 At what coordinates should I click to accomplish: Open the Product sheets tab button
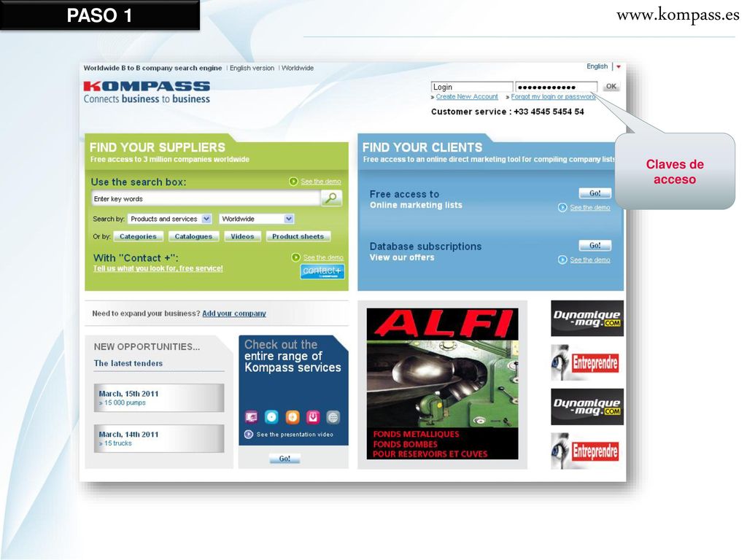298,236
